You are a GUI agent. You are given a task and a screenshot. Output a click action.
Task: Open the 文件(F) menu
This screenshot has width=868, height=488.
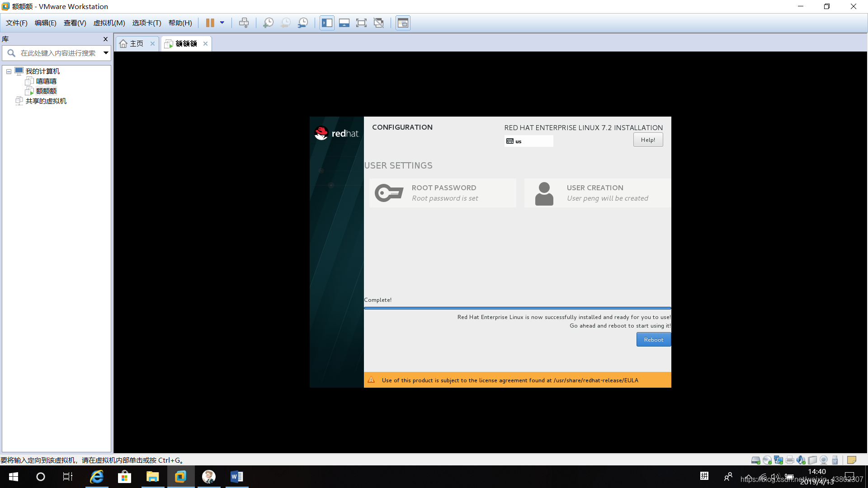[17, 23]
